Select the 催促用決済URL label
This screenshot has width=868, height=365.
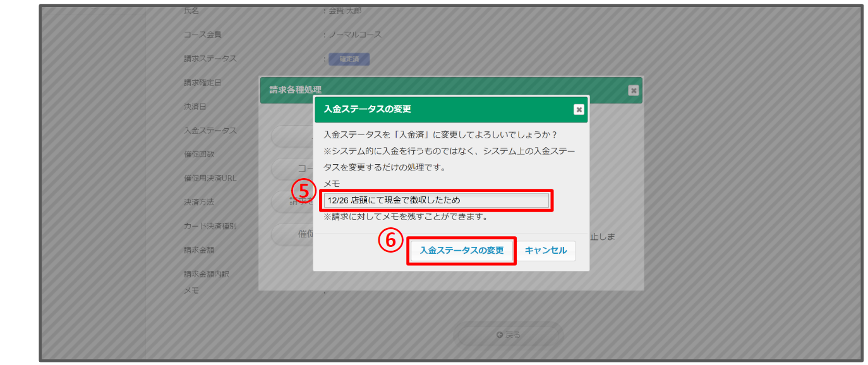click(x=210, y=178)
